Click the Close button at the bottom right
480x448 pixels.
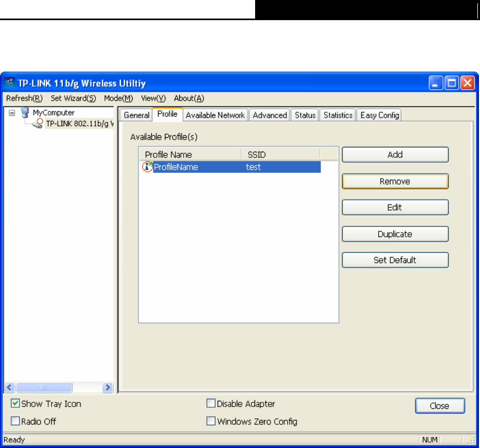440,406
